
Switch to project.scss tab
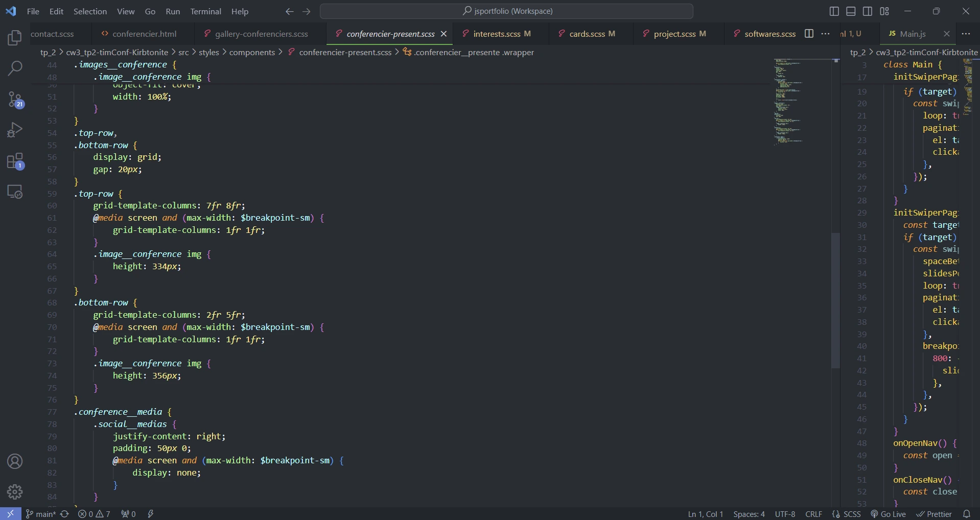tap(679, 34)
